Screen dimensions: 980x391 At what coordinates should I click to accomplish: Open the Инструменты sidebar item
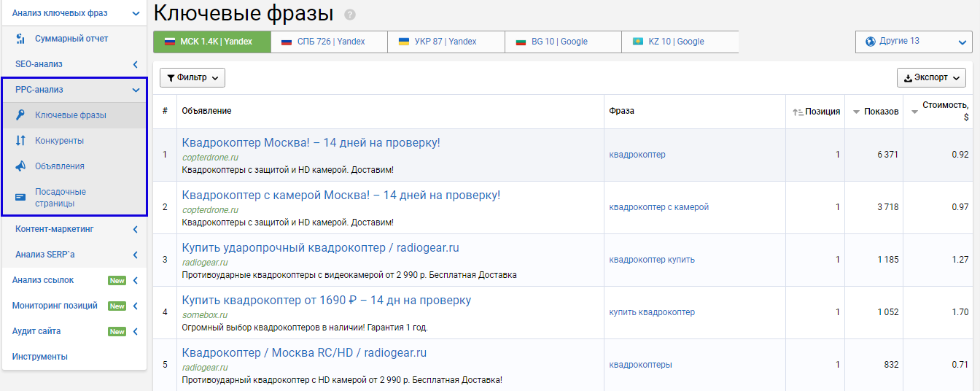coord(40,357)
